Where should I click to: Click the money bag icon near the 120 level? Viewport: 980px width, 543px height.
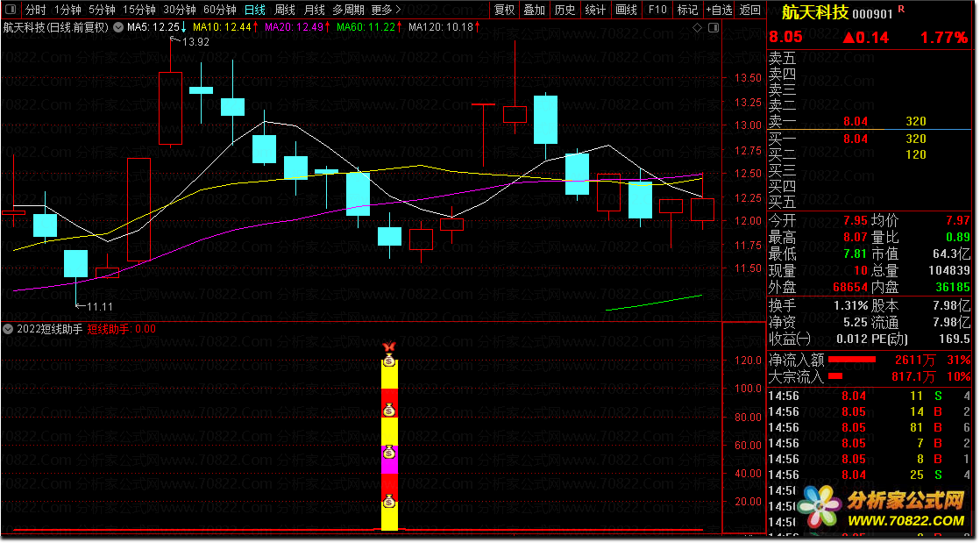389,360
